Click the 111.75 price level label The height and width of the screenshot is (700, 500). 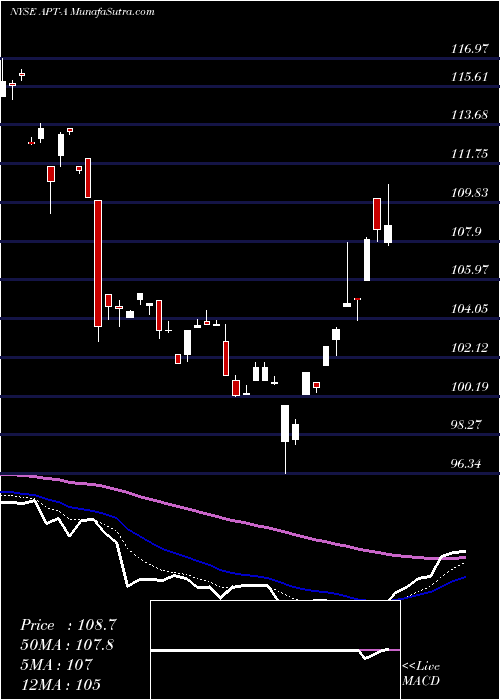coord(470,154)
